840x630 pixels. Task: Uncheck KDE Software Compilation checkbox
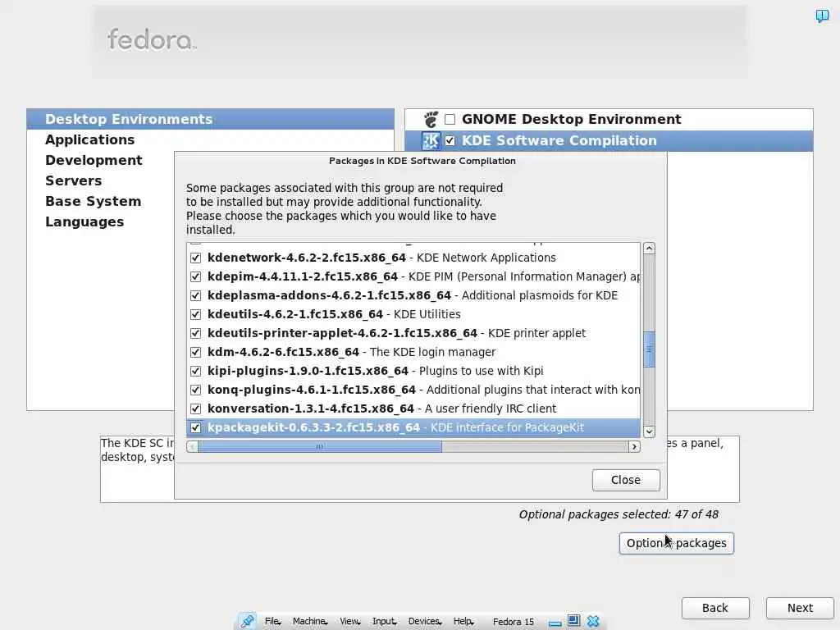pos(450,140)
